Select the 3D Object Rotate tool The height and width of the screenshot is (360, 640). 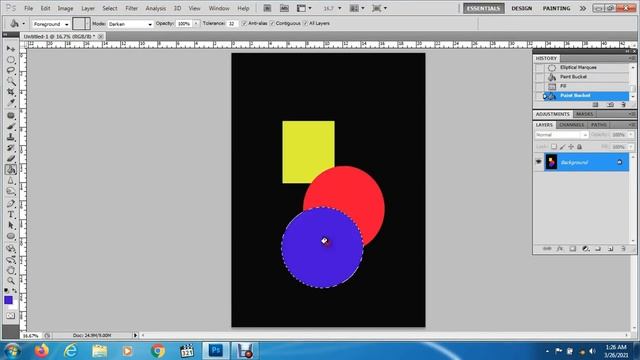click(11, 249)
